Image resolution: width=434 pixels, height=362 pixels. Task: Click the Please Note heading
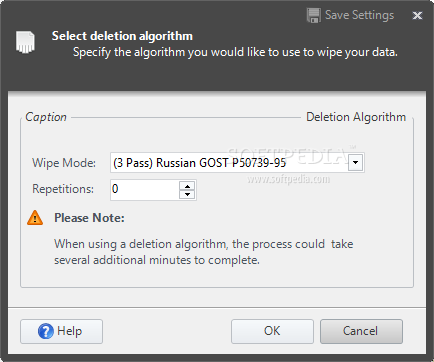[x=89, y=218]
